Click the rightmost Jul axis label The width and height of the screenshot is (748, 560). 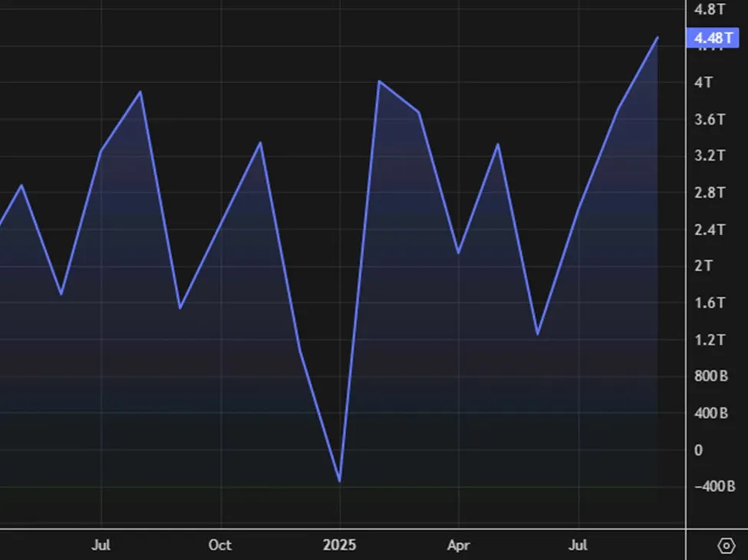578,545
